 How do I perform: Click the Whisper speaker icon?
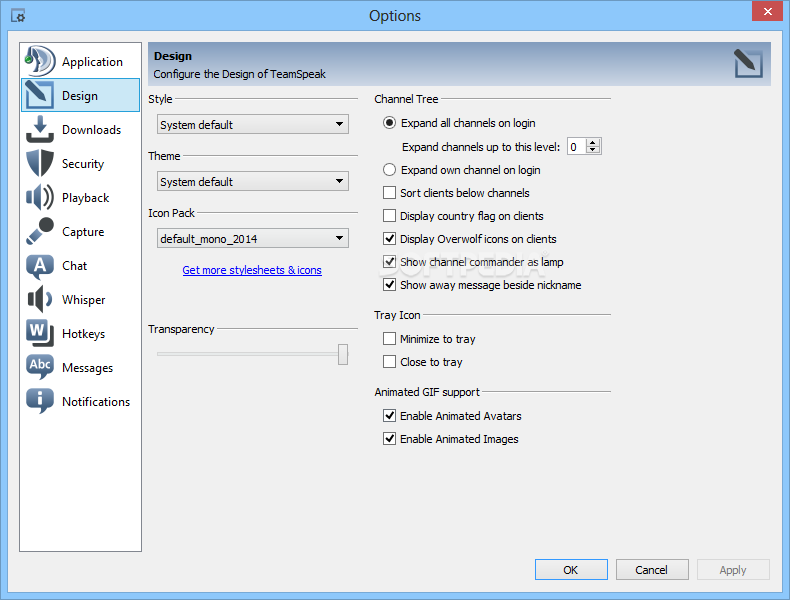point(40,299)
